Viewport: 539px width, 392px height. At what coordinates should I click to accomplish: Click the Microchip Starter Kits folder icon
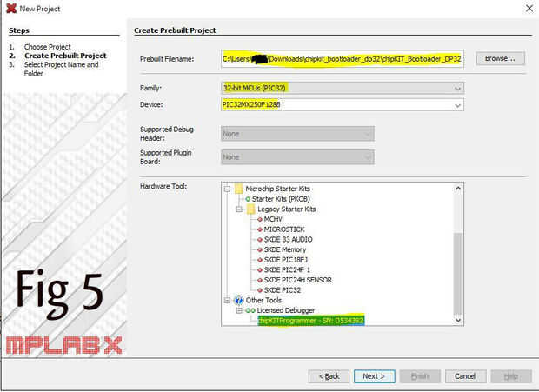(239, 189)
